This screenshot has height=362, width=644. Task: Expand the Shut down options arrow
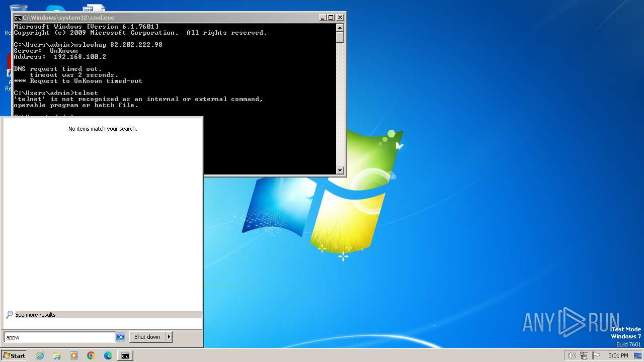pos(169,337)
